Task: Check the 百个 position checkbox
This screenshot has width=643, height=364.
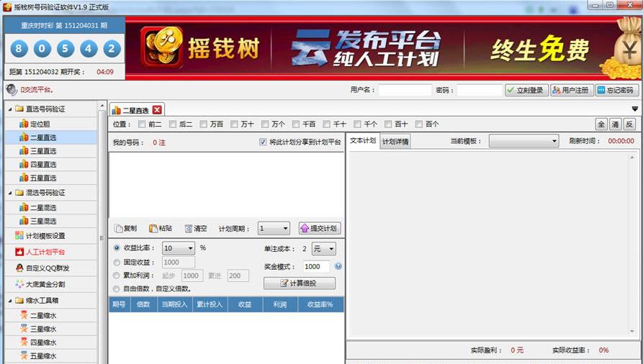Action: (418, 124)
